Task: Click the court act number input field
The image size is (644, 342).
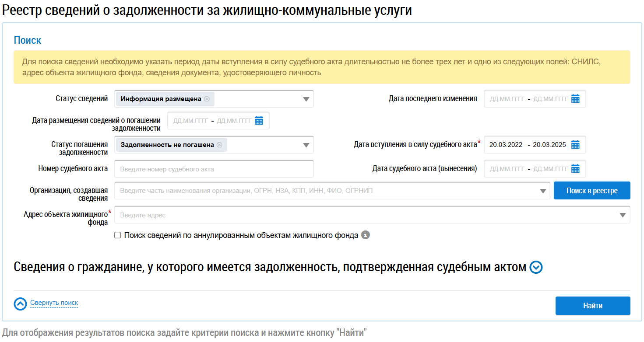Action: [x=214, y=169]
